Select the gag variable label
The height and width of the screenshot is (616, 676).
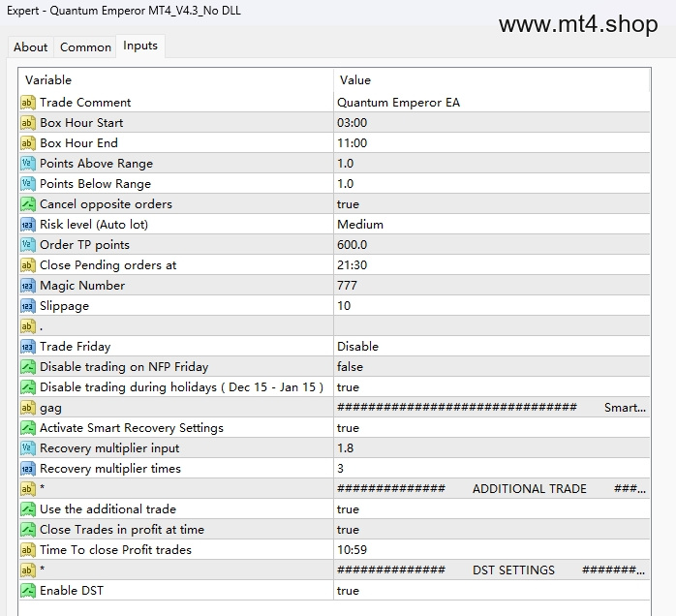[50, 408]
